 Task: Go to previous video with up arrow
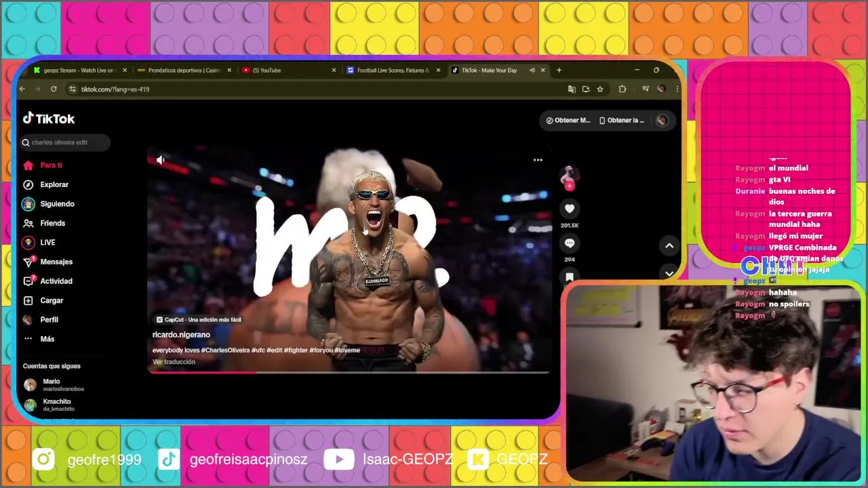point(669,246)
